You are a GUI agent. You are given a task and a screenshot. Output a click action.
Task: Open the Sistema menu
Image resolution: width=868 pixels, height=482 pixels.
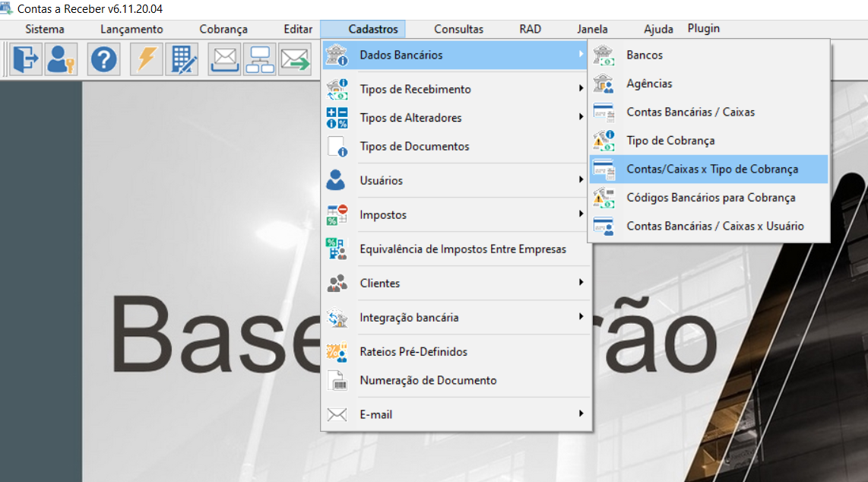(x=45, y=30)
